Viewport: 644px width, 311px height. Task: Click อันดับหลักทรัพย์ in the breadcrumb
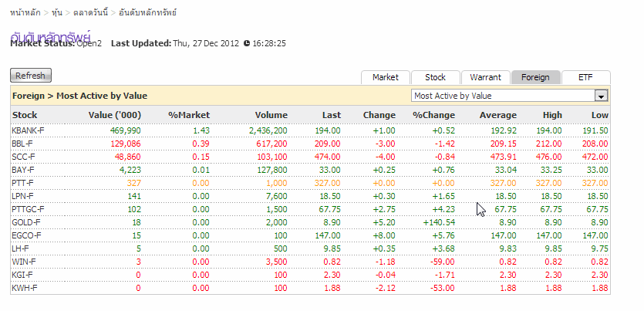click(x=148, y=12)
